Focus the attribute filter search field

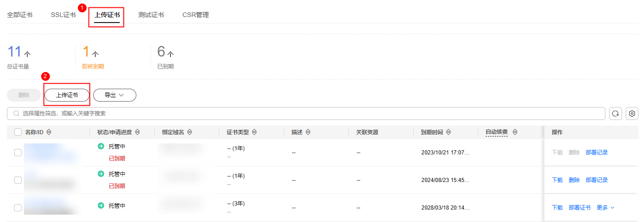(306, 114)
